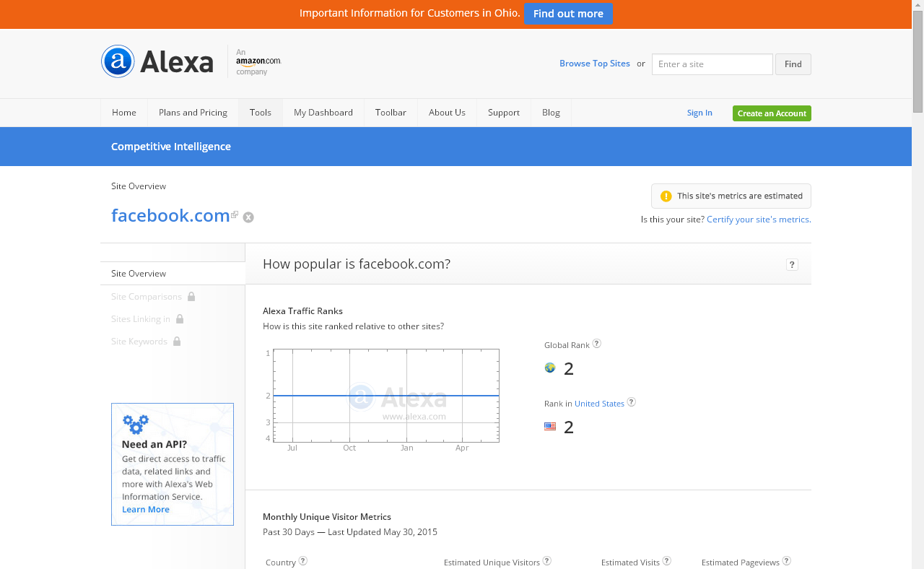The height and width of the screenshot is (569, 924).
Task: Click the Need an API? heading
Action: point(154,444)
